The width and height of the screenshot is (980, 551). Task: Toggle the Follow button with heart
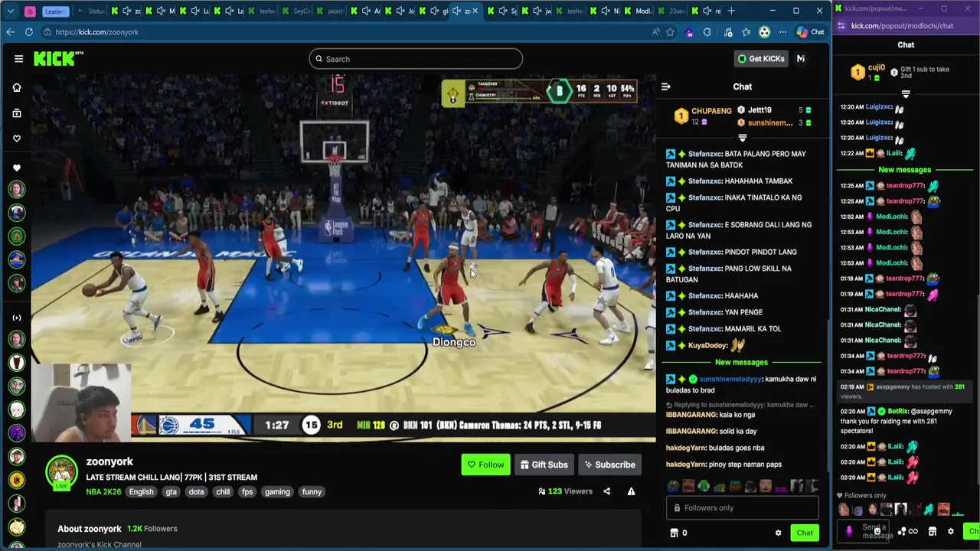(x=485, y=465)
